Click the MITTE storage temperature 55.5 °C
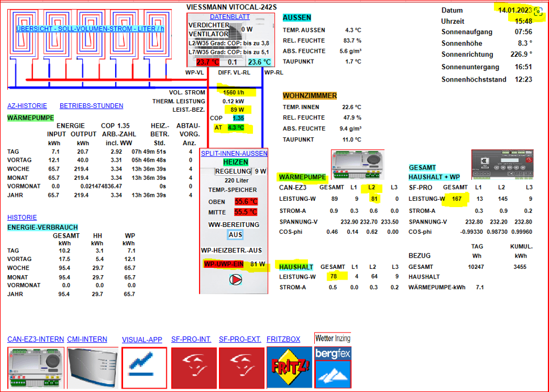The height and width of the screenshot is (392, 549). 246,212
